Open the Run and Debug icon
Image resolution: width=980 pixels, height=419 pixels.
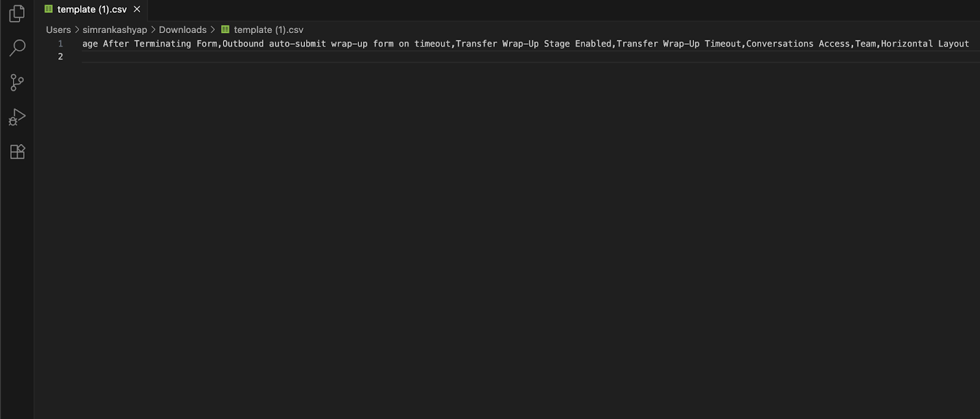coord(17,116)
